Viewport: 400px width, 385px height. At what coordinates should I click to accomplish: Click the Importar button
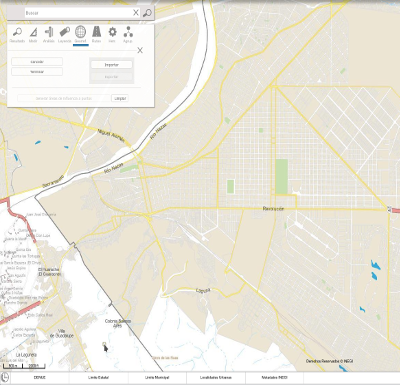pos(111,65)
